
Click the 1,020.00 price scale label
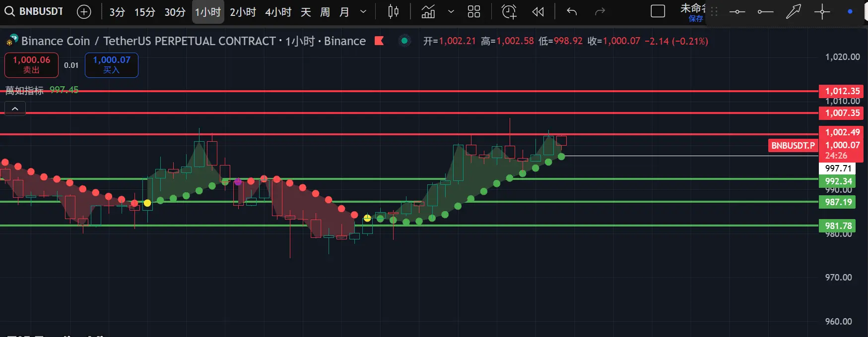(x=842, y=57)
